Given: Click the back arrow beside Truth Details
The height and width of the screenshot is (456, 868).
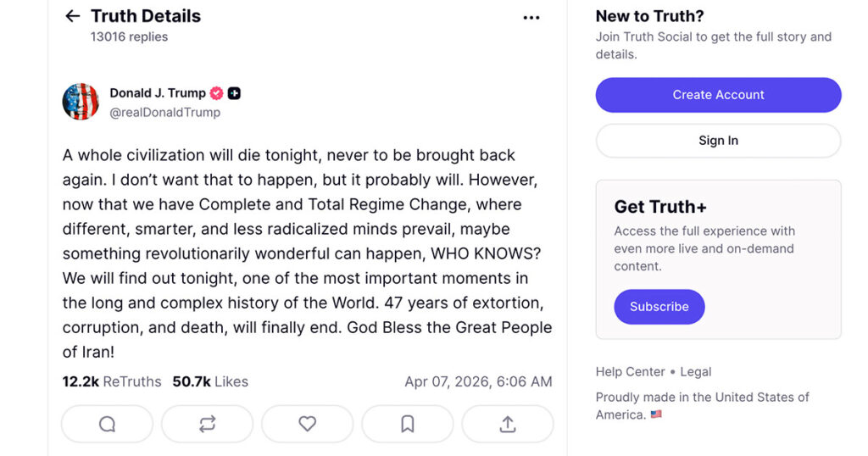Looking at the screenshot, I should [x=73, y=16].
